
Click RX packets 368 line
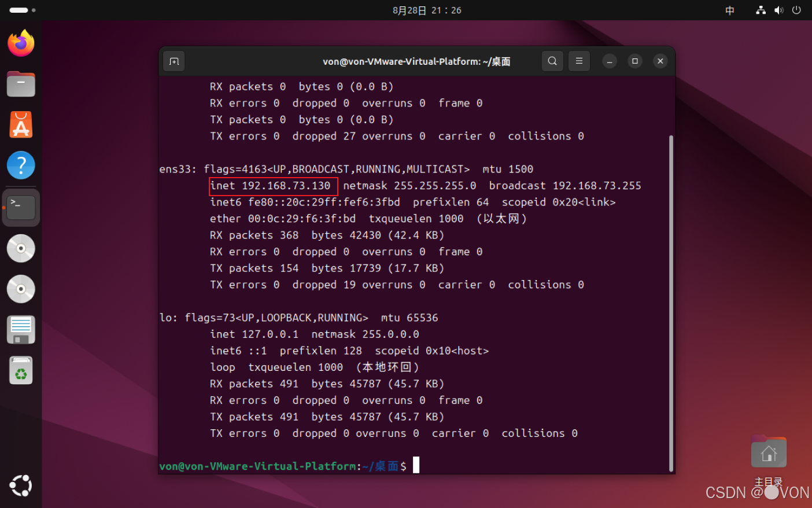pos(327,235)
